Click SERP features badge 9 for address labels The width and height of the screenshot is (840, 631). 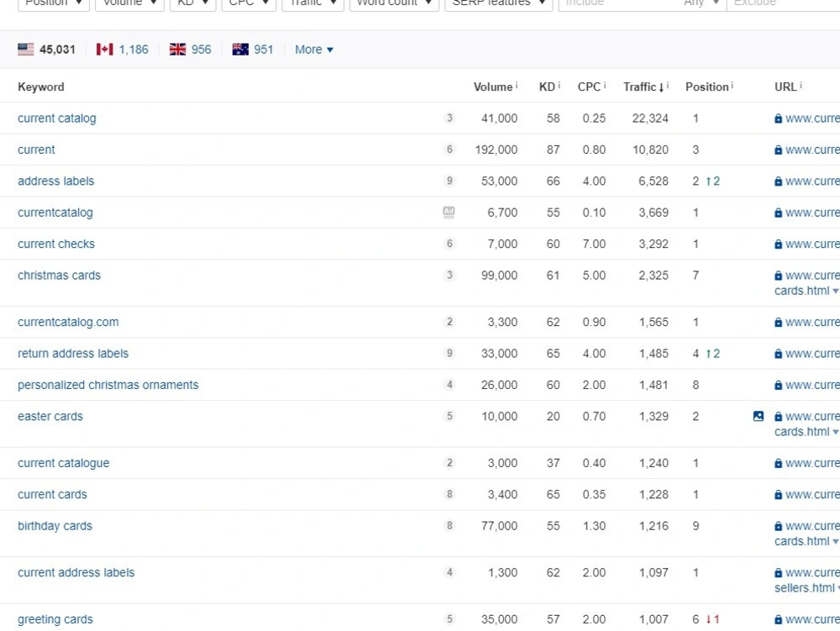point(449,181)
